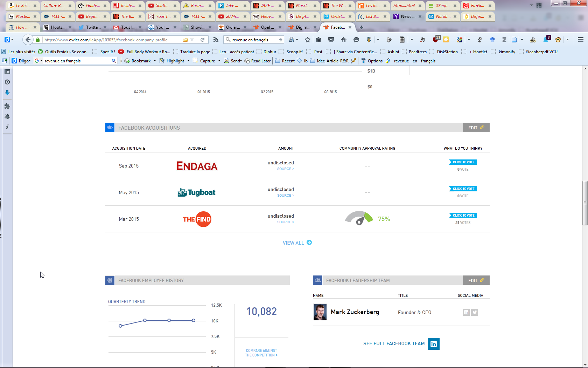Click last data point on quarterly trend
The height and width of the screenshot is (368, 588).
click(193, 320)
